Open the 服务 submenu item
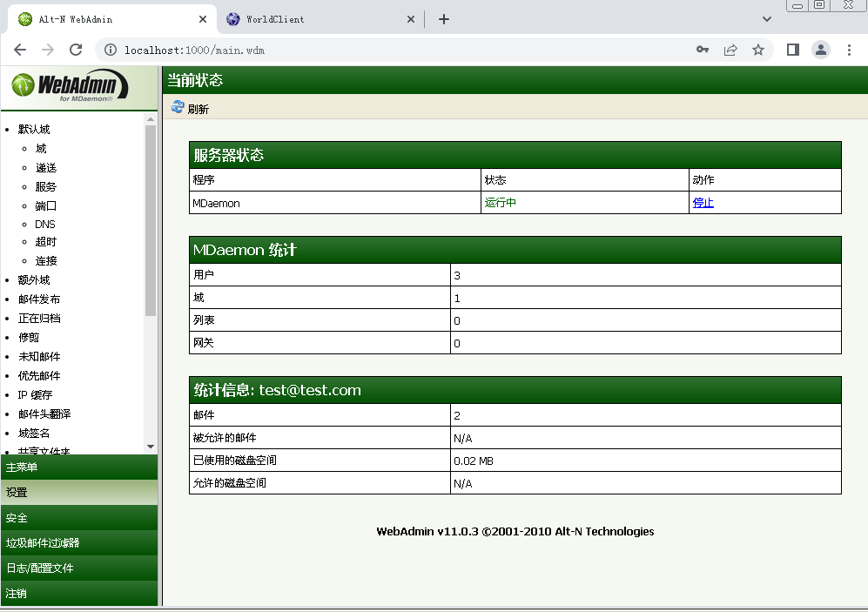 click(x=46, y=186)
